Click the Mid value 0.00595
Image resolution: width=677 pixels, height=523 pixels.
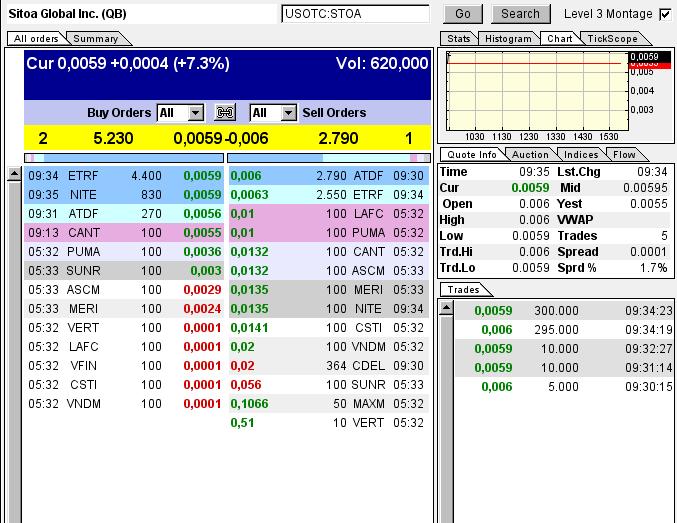click(x=645, y=188)
